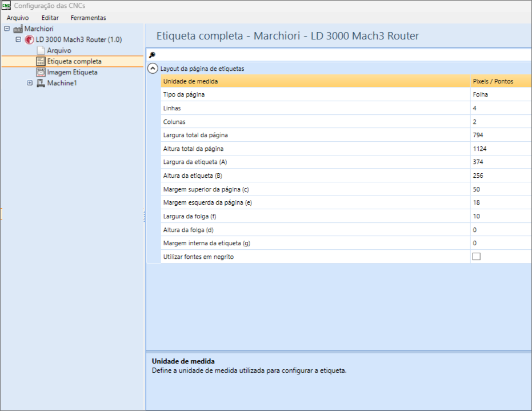Collapse the LD 3000 Mach3 Router node
The height and width of the screenshot is (411, 532).
point(18,39)
